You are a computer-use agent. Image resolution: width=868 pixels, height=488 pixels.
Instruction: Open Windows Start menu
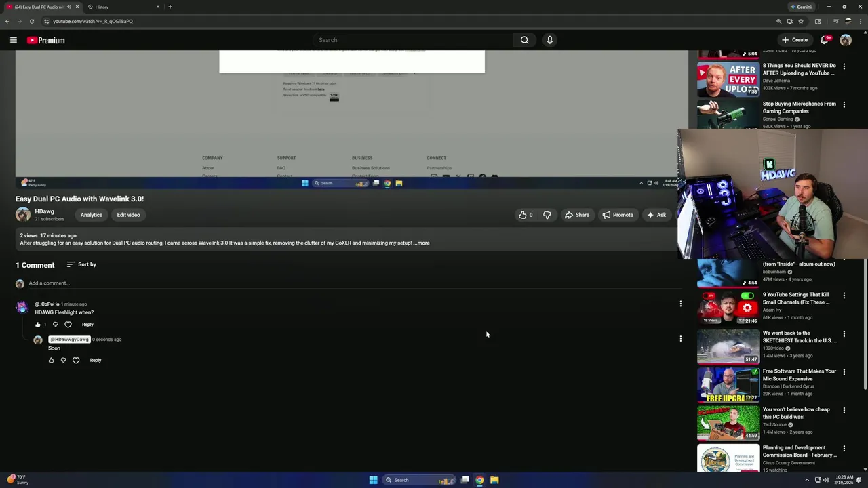(373, 480)
